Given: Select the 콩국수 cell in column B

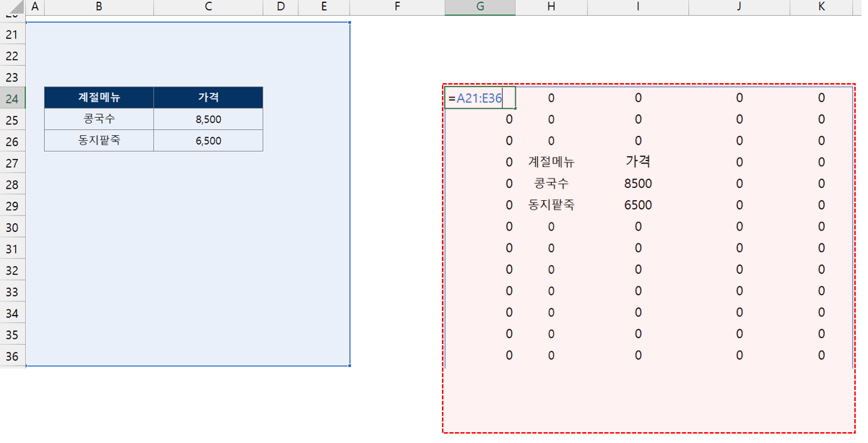Looking at the screenshot, I should point(99,119).
